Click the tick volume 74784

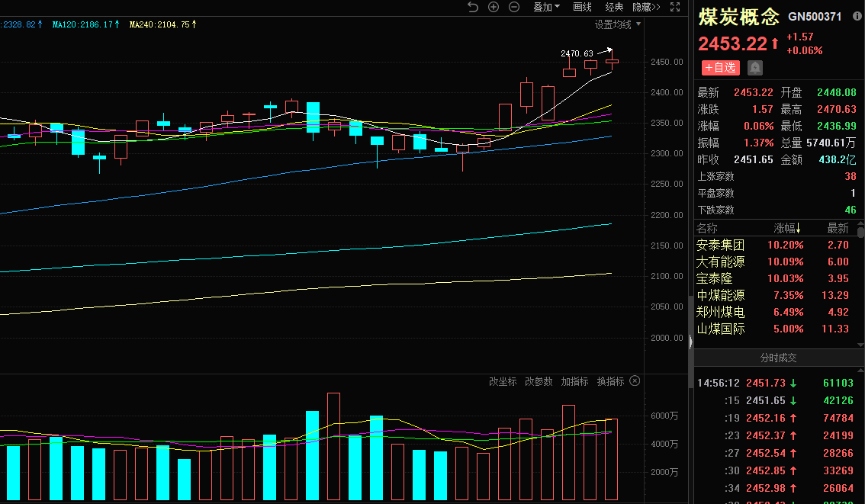click(838, 418)
